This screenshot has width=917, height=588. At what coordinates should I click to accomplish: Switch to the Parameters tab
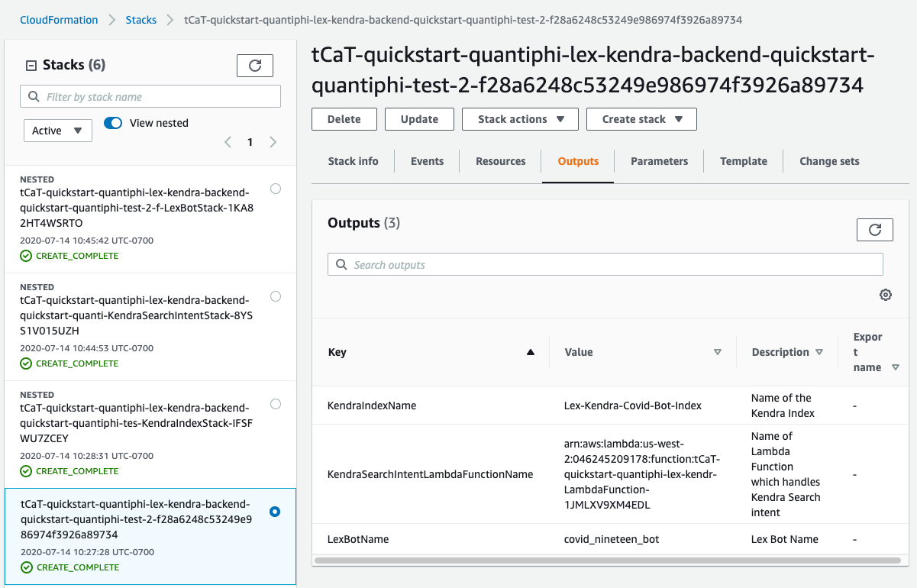660,161
